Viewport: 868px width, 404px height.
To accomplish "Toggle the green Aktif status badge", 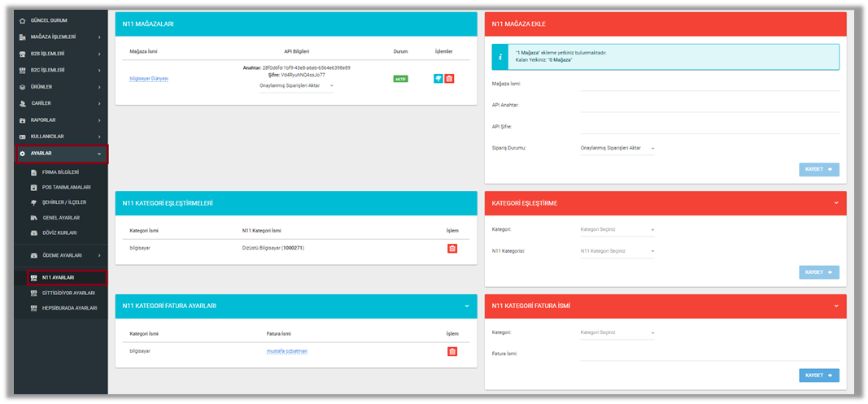I will tap(400, 79).
